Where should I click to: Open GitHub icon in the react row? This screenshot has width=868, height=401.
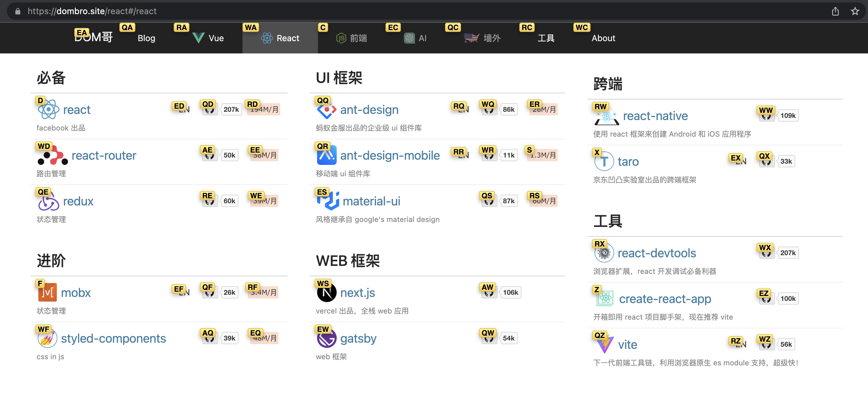(210, 110)
